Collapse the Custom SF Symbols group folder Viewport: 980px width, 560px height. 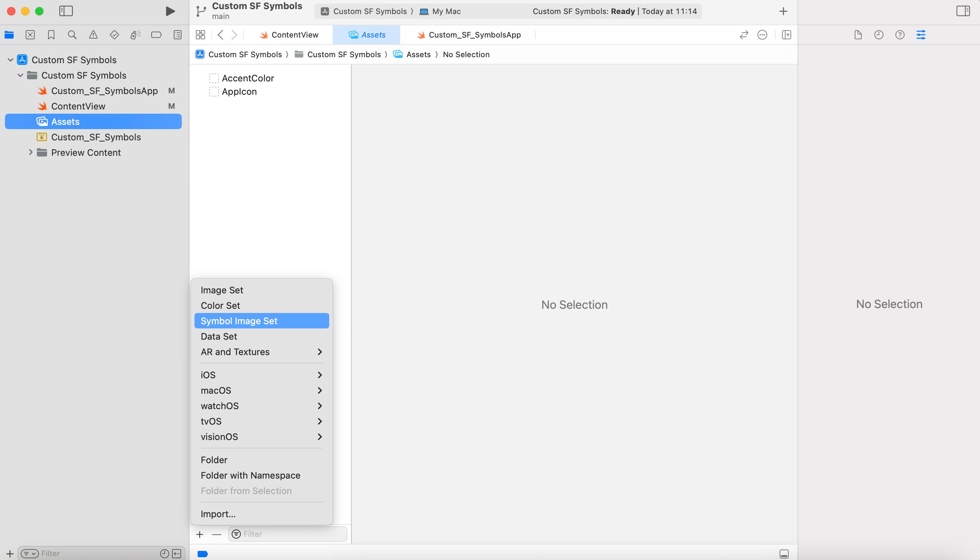(20, 75)
